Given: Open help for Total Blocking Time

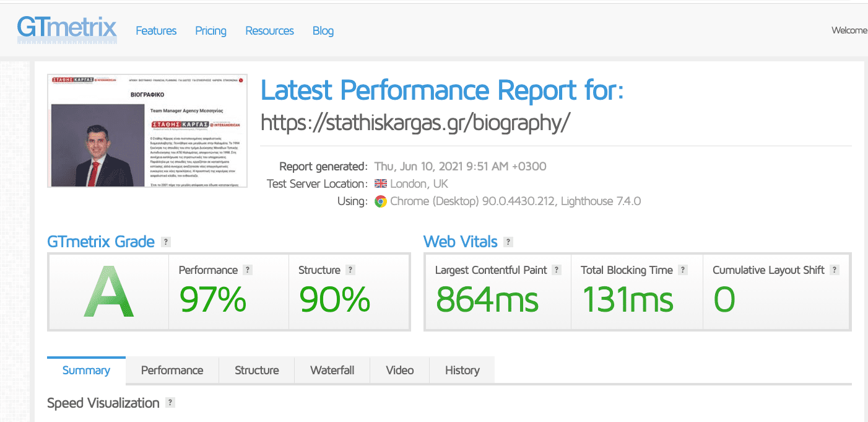Looking at the screenshot, I should (x=683, y=270).
